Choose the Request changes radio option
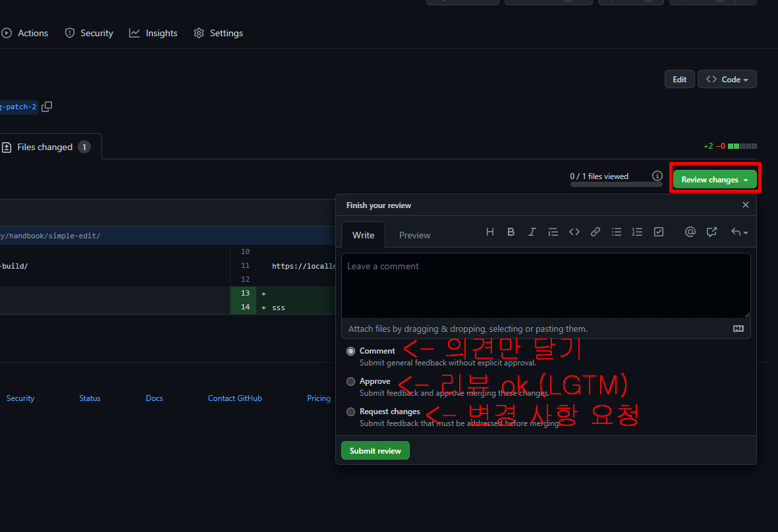The width and height of the screenshot is (778, 532). [x=350, y=412]
